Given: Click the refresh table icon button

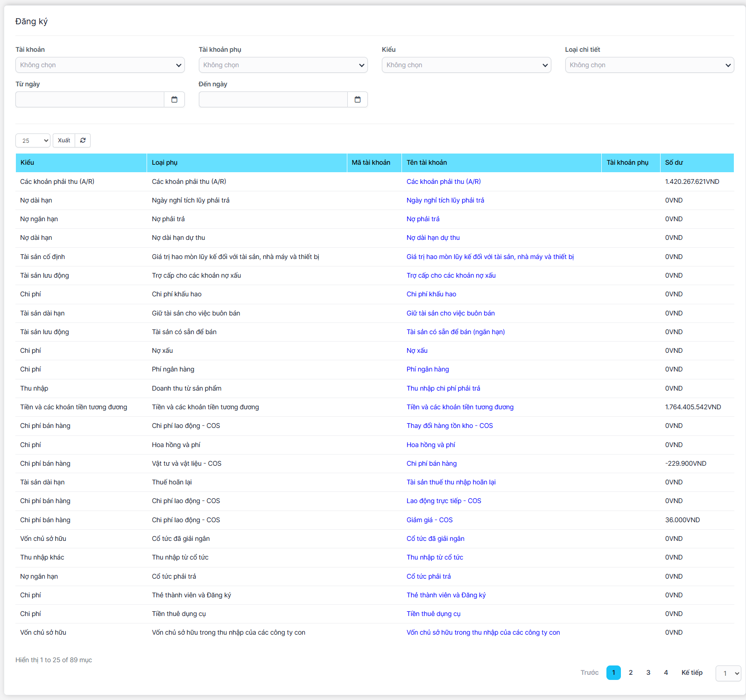Looking at the screenshot, I should tap(83, 140).
